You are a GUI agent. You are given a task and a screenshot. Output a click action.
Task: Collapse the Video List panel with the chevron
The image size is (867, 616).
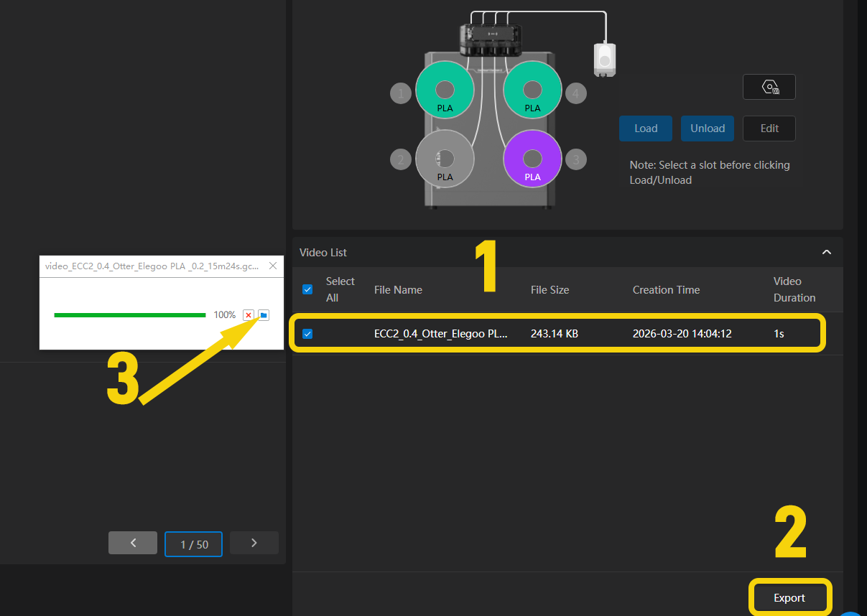pyautogui.click(x=826, y=252)
